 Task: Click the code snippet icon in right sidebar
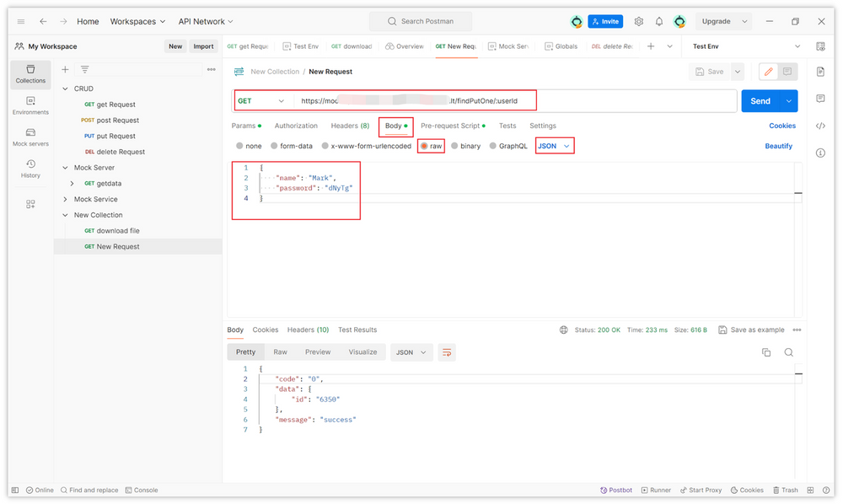(x=820, y=126)
